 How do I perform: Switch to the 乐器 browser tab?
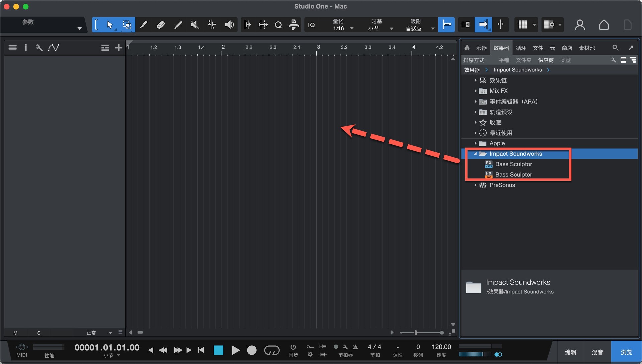click(481, 48)
